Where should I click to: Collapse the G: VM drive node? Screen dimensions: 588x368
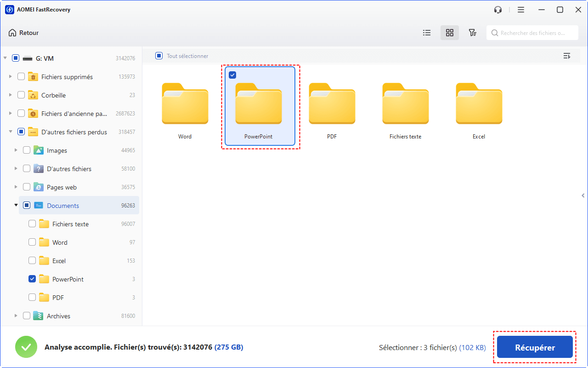[x=5, y=58]
